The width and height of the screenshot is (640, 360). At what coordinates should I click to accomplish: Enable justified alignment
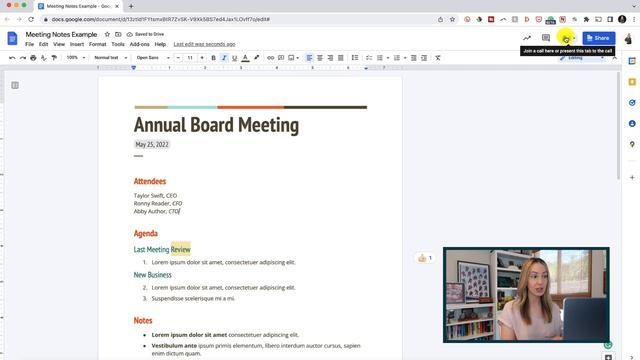click(x=340, y=58)
